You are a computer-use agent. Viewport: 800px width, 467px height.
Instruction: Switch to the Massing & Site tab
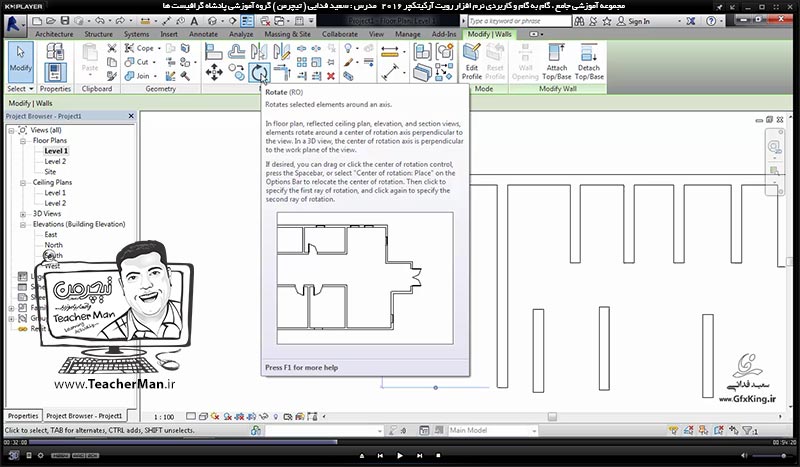(x=287, y=34)
